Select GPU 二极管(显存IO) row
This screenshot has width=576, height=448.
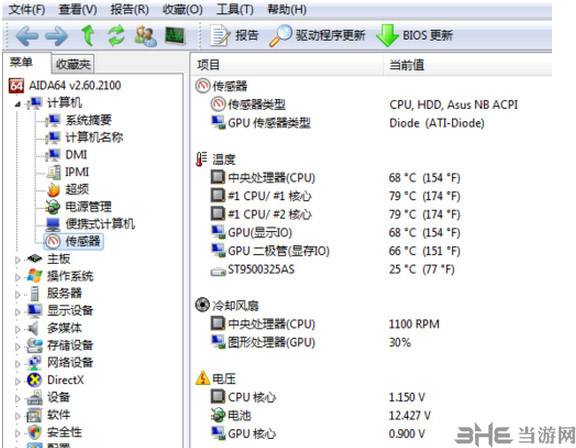[x=371, y=251]
